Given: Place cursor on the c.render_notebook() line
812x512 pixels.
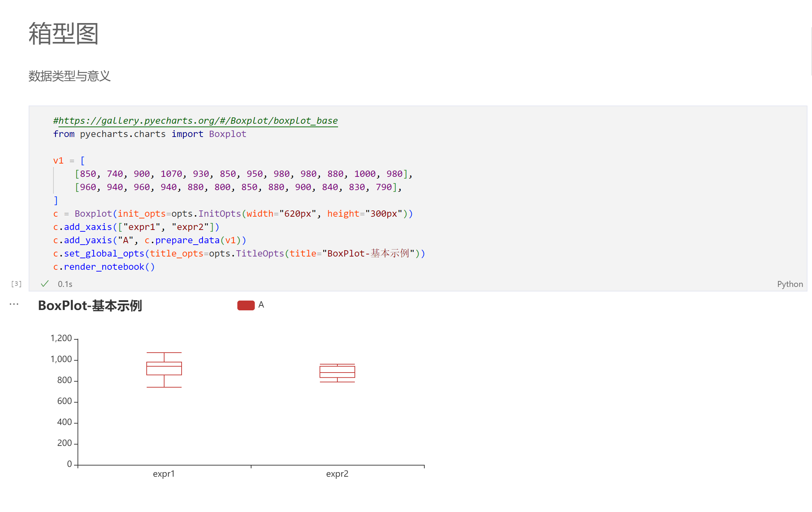Looking at the screenshot, I should click(104, 267).
